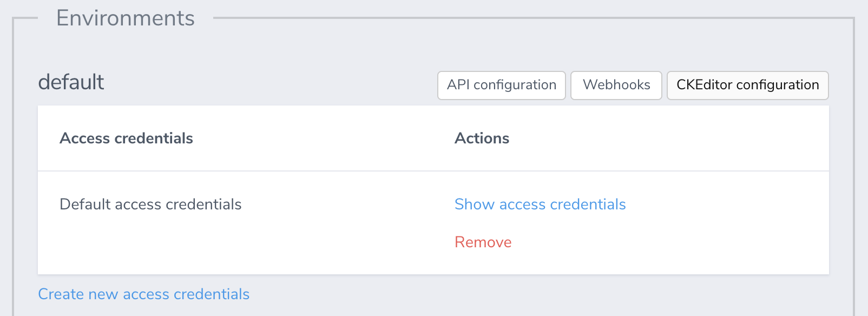Select the Default access credentials row label
The height and width of the screenshot is (316, 868).
150,205
